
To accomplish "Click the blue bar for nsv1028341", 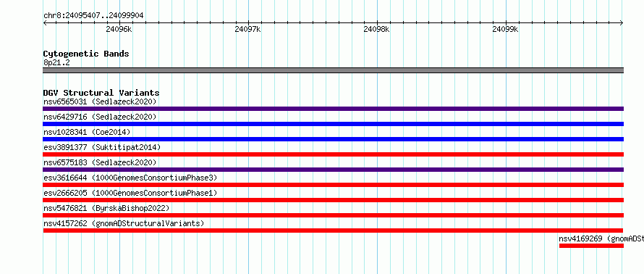I will click(333, 139).
